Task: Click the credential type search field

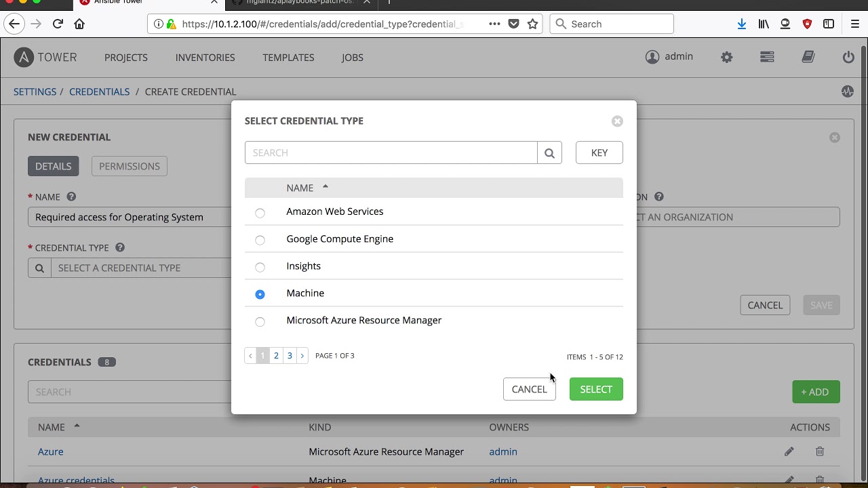Action: (x=391, y=152)
